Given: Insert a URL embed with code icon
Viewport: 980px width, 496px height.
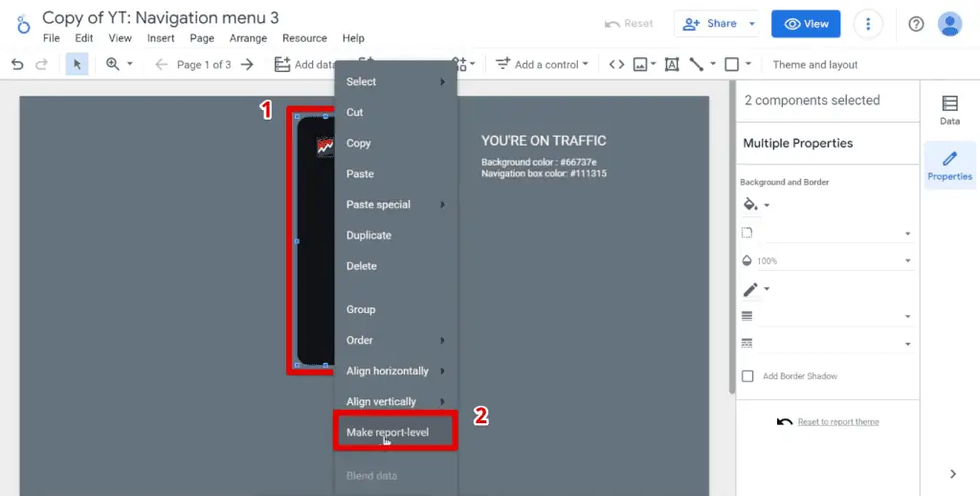Looking at the screenshot, I should coord(616,64).
